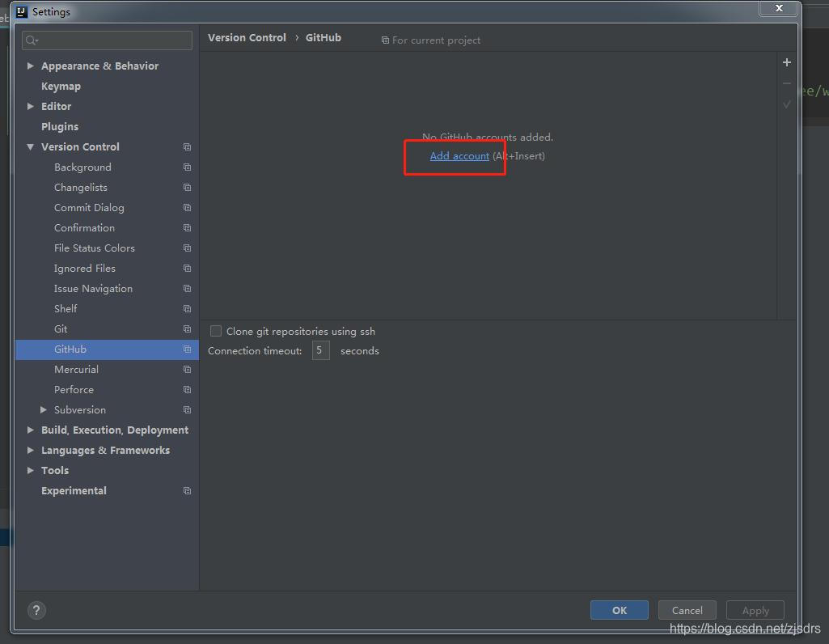Click the project icon beside GitHub row
The height and width of the screenshot is (644, 829).
pos(187,349)
